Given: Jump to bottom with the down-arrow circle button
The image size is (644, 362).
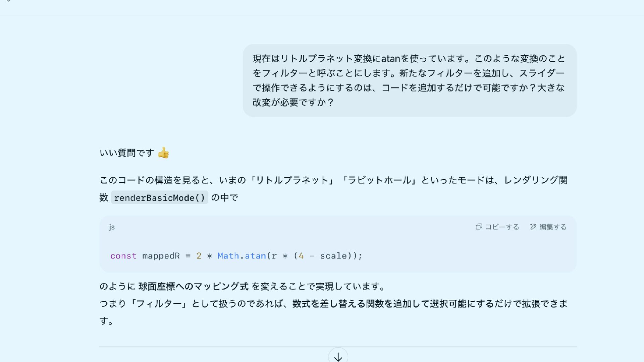Looking at the screenshot, I should click(338, 356).
